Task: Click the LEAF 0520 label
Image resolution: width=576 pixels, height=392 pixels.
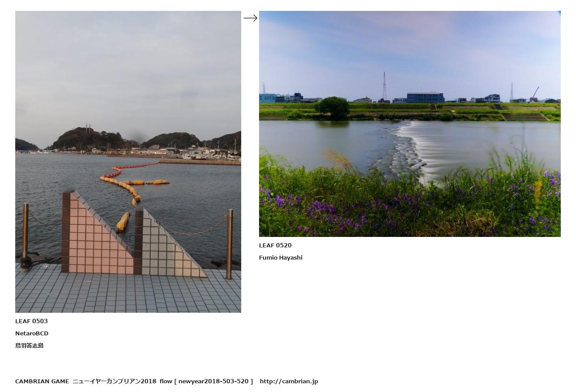Action: point(275,245)
